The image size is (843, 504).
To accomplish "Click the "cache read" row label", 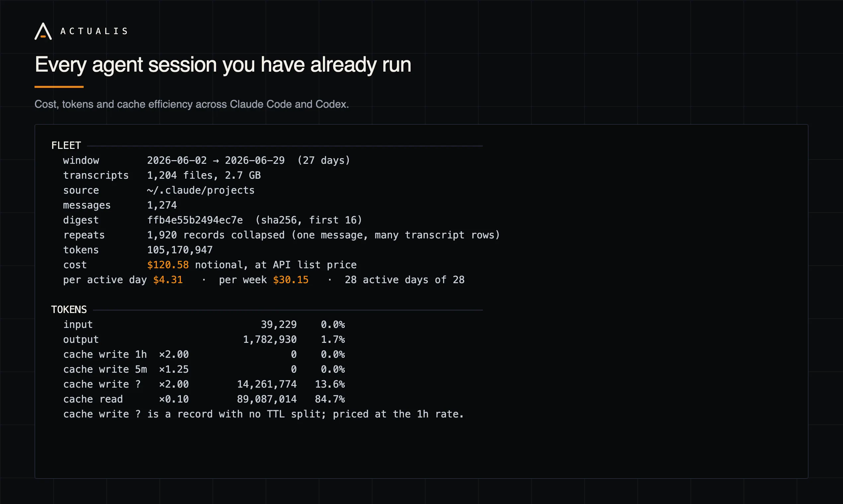I will pyautogui.click(x=93, y=400).
